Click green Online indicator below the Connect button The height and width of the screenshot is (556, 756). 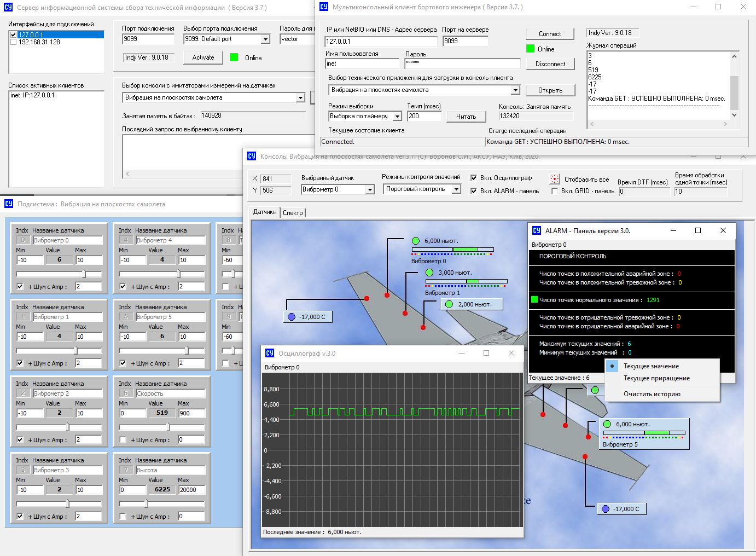[530, 49]
